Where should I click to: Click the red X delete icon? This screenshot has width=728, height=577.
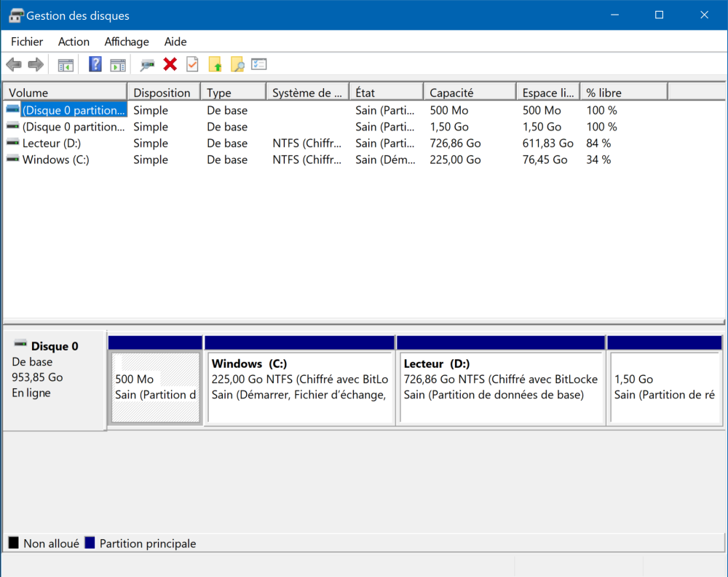pos(170,65)
